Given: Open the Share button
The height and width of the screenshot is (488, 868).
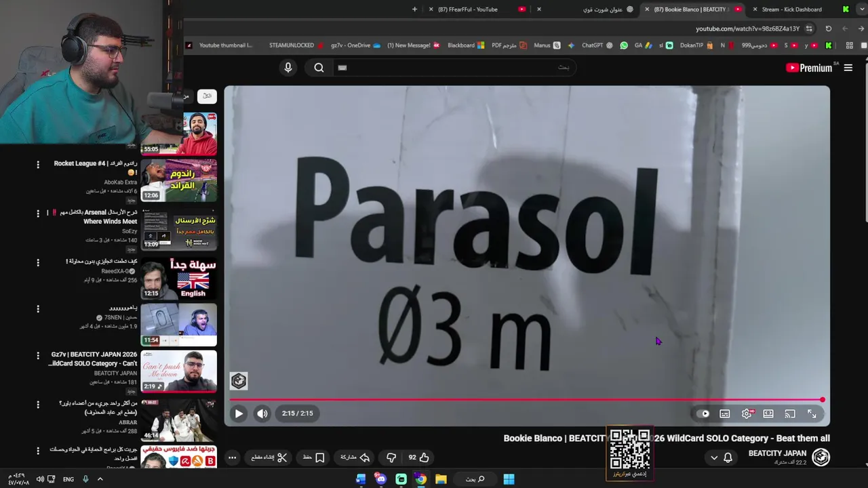Looking at the screenshot, I should (x=355, y=457).
